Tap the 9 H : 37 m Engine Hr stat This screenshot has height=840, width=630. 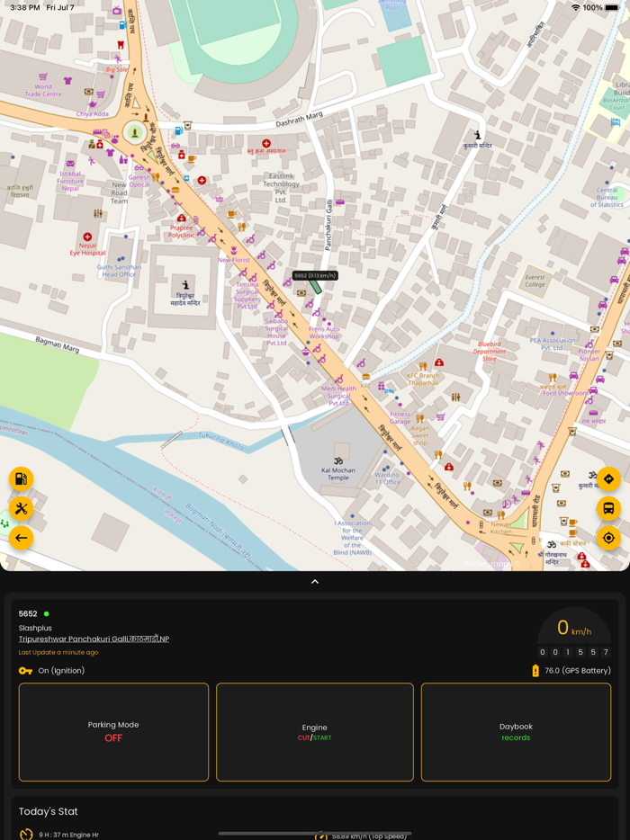pos(68,835)
